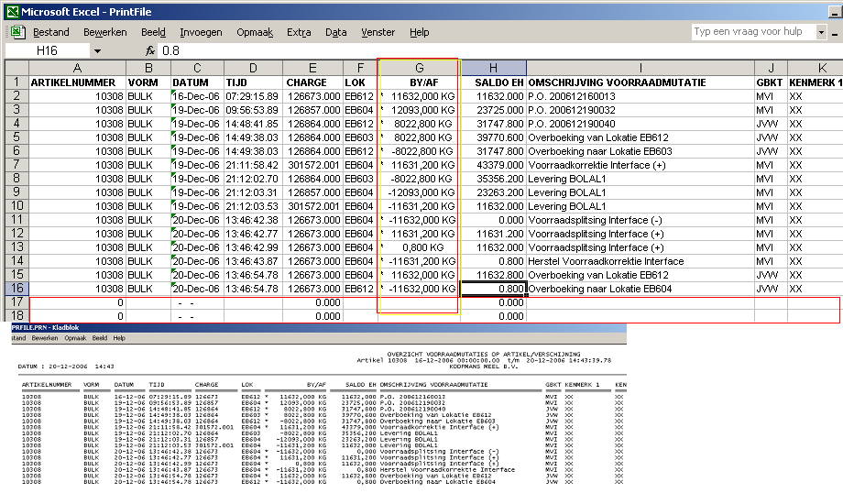This screenshot has height=504, width=843.
Task: Select row 16 header
Action: pos(16,289)
